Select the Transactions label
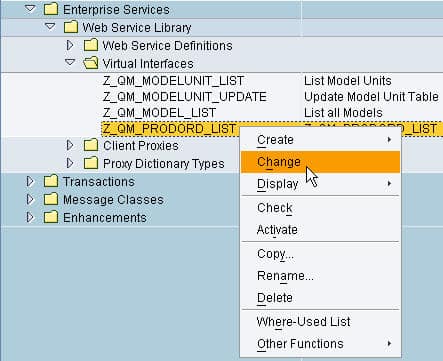Viewport: 443px width, 361px height. coord(99,182)
